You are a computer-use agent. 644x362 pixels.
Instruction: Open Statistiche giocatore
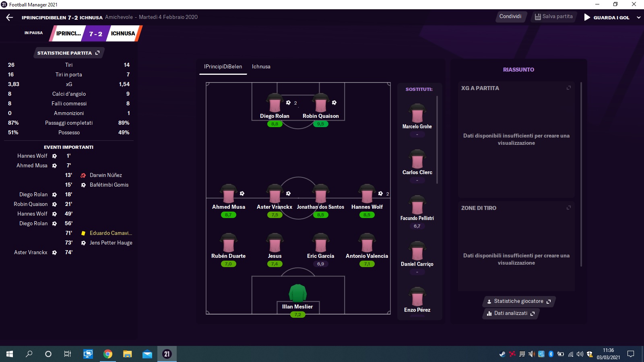click(519, 301)
